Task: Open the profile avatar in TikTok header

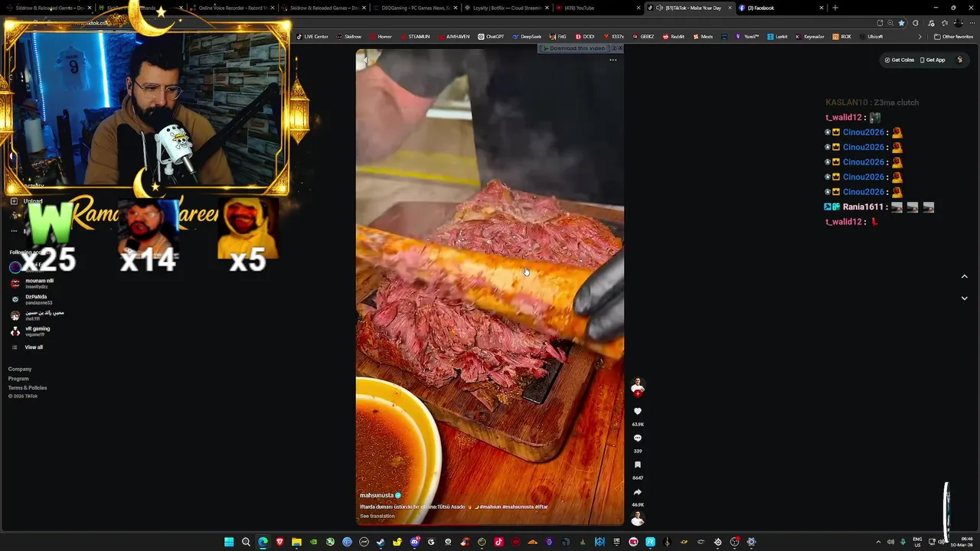Action: tap(960, 60)
